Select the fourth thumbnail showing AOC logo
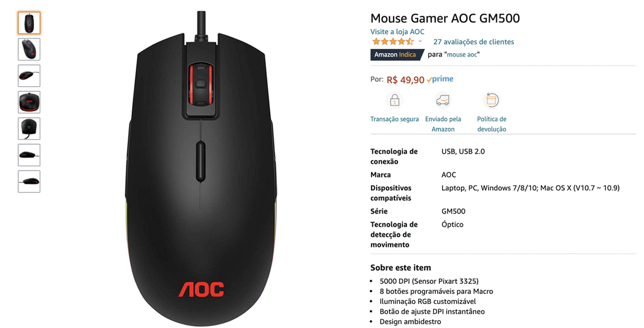 point(29,102)
